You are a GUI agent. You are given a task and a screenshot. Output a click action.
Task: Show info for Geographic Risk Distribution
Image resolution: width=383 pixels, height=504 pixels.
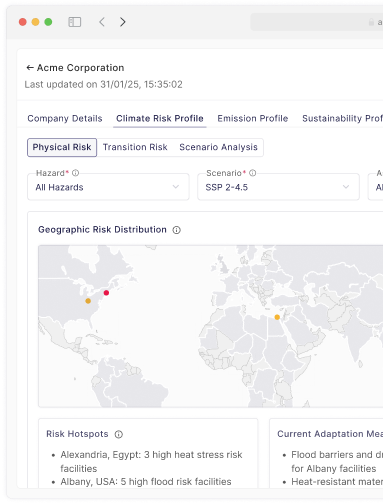click(177, 230)
